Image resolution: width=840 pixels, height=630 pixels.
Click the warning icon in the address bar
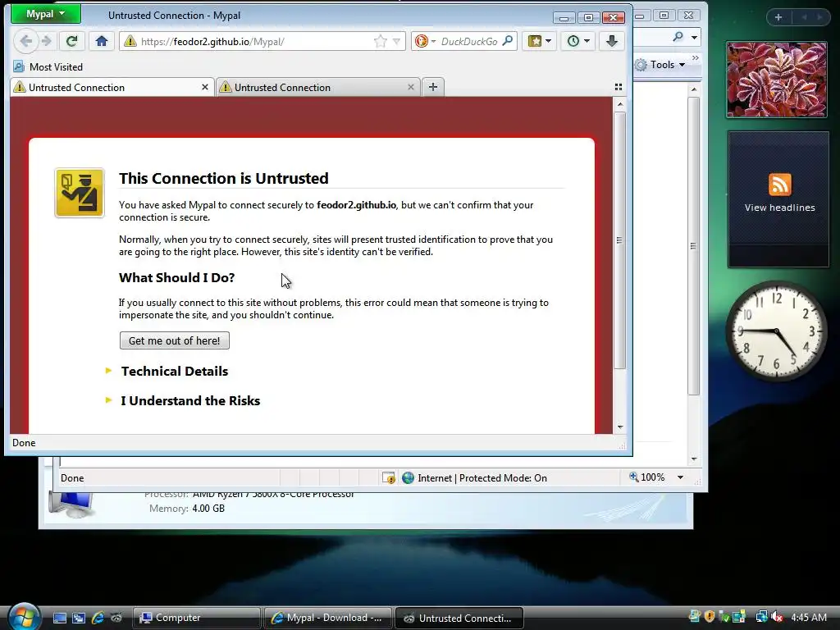point(130,41)
